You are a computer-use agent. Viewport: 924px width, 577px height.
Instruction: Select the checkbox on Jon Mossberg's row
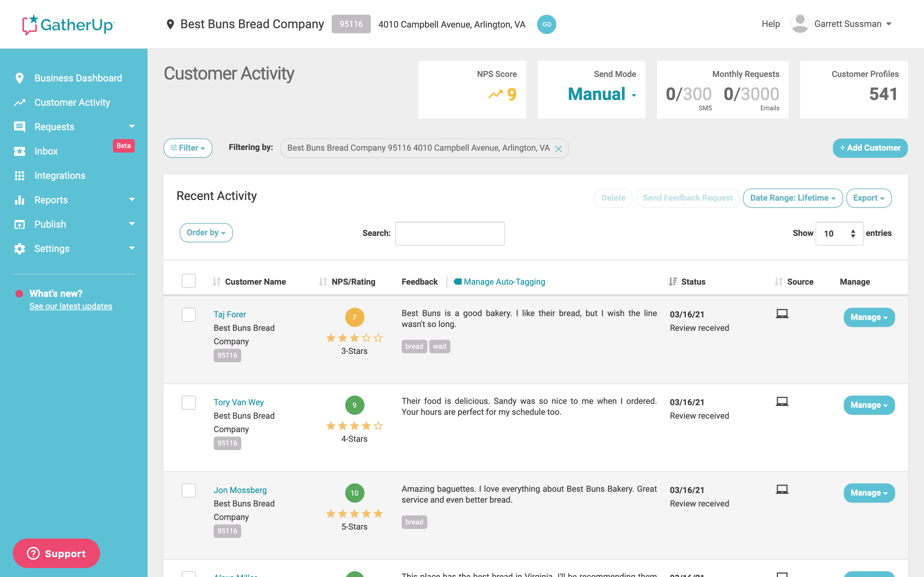click(188, 490)
